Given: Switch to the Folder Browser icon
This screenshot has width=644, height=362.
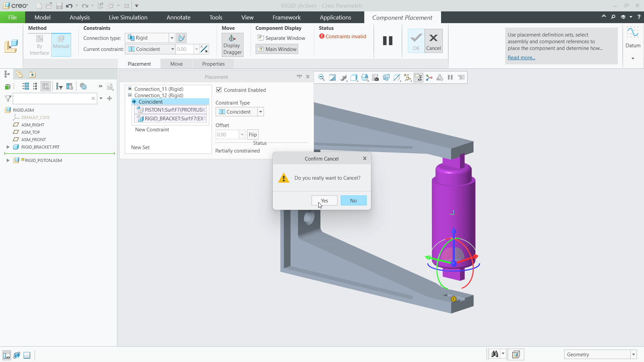Looking at the screenshot, I should [x=19, y=74].
